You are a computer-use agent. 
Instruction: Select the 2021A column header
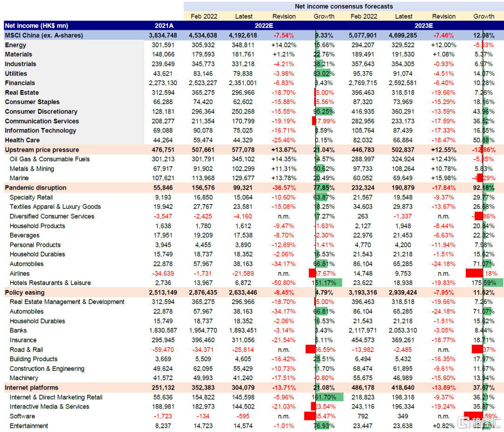pyautogui.click(x=164, y=26)
